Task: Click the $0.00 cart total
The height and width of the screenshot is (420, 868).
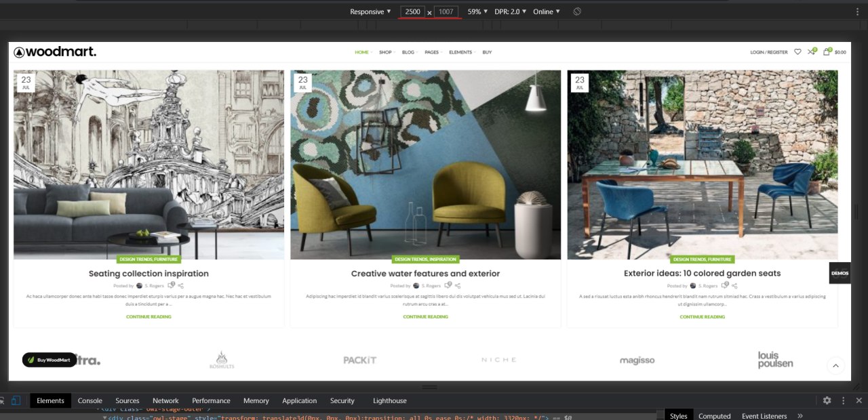Action: tap(840, 52)
